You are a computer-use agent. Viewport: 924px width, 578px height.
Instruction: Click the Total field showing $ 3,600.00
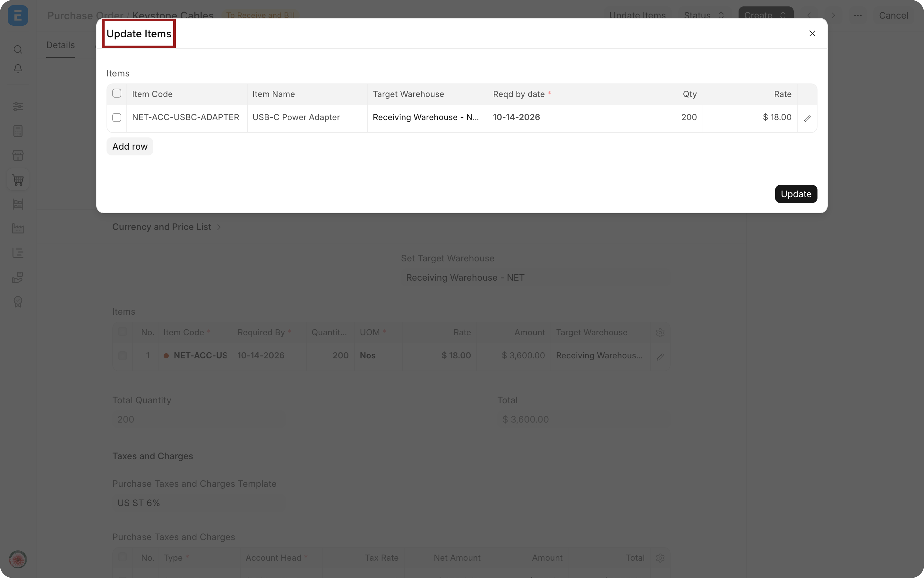pyautogui.click(x=583, y=419)
